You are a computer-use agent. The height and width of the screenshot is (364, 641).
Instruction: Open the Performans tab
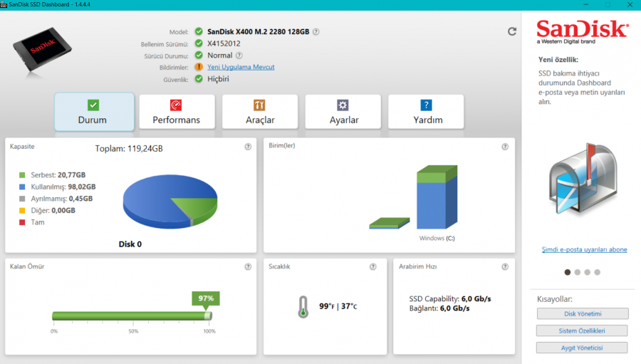coord(177,112)
